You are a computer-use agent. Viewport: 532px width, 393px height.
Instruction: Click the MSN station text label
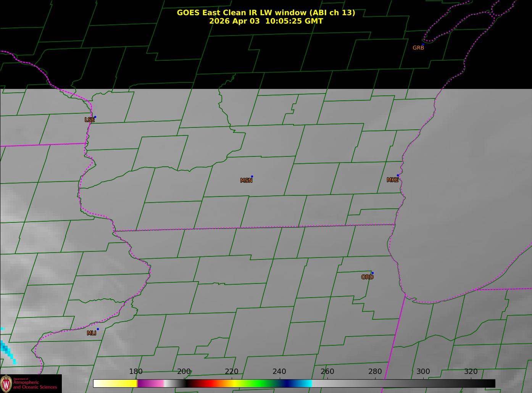pyautogui.click(x=246, y=180)
